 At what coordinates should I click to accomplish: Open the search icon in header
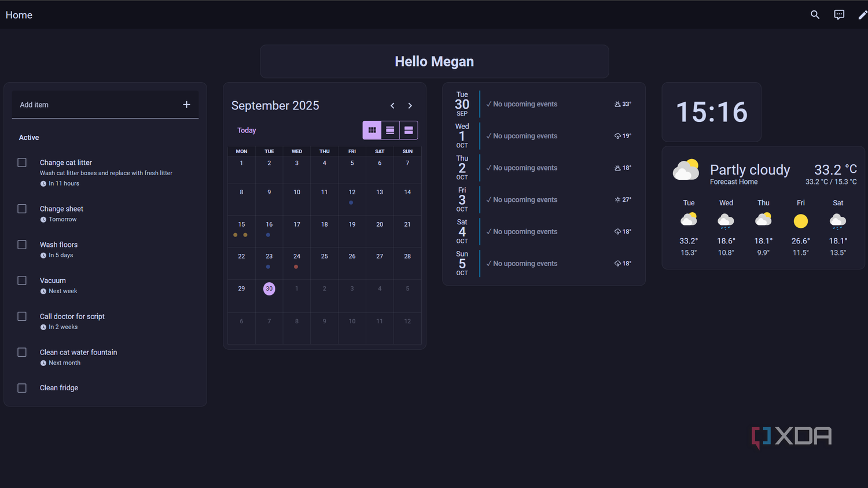pos(815,15)
